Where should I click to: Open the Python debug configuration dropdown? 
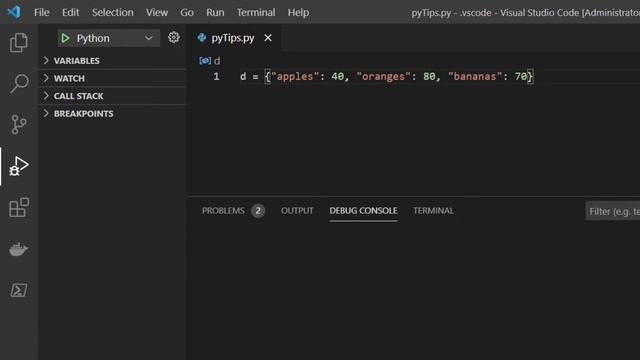(x=109, y=38)
